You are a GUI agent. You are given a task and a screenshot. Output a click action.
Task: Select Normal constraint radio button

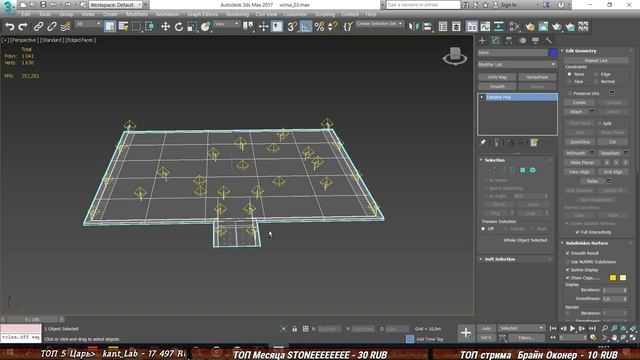(596, 82)
